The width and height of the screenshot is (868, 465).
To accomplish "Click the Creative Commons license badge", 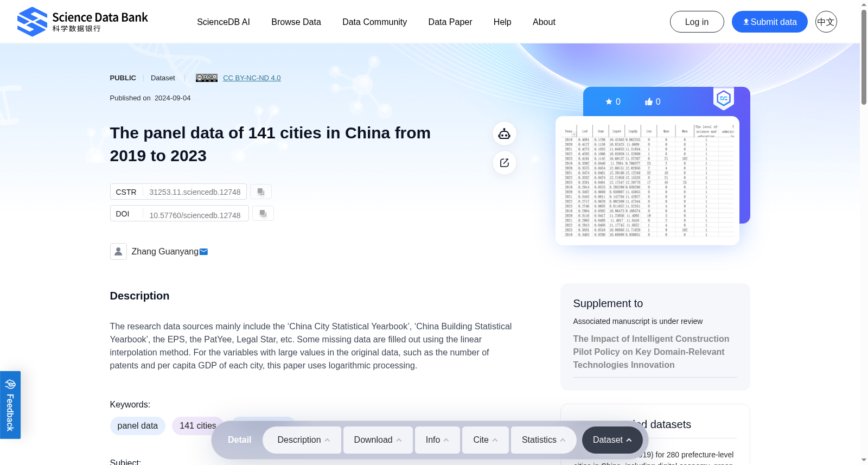I will click(207, 78).
